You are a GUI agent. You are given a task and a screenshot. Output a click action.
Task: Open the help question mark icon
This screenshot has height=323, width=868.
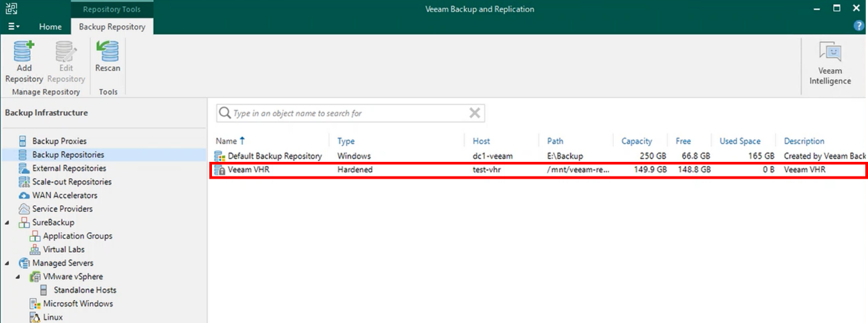[x=859, y=26]
